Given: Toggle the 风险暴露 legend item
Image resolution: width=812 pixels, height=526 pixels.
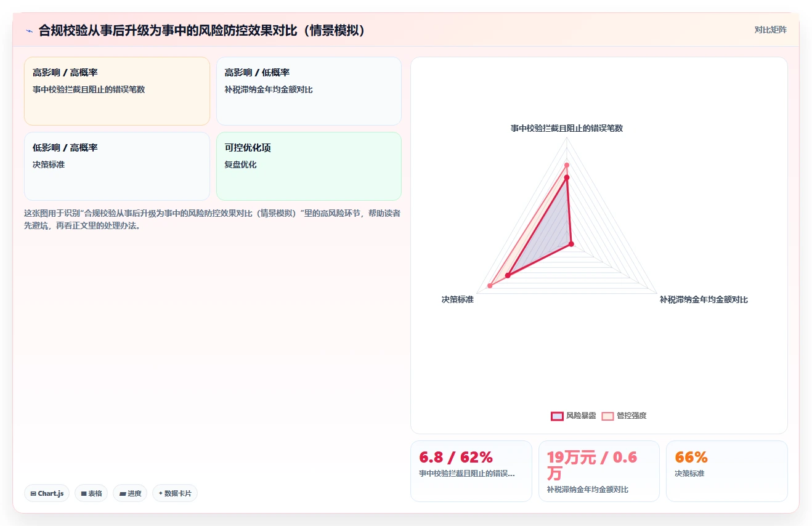Looking at the screenshot, I should click(x=574, y=416).
